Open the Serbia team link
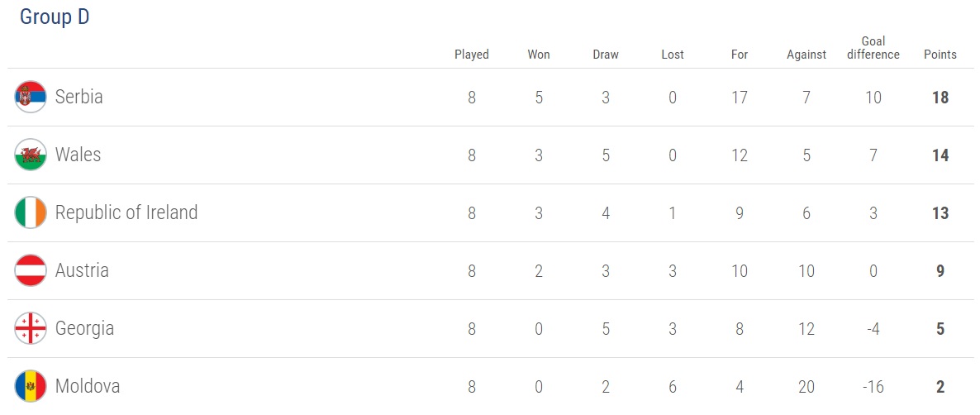 pos(79,98)
